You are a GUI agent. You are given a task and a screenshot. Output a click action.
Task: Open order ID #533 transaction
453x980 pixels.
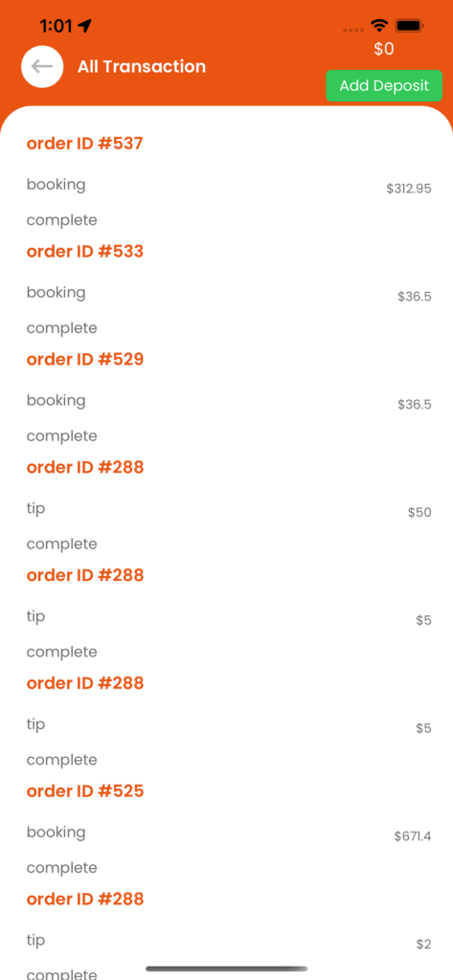point(85,252)
